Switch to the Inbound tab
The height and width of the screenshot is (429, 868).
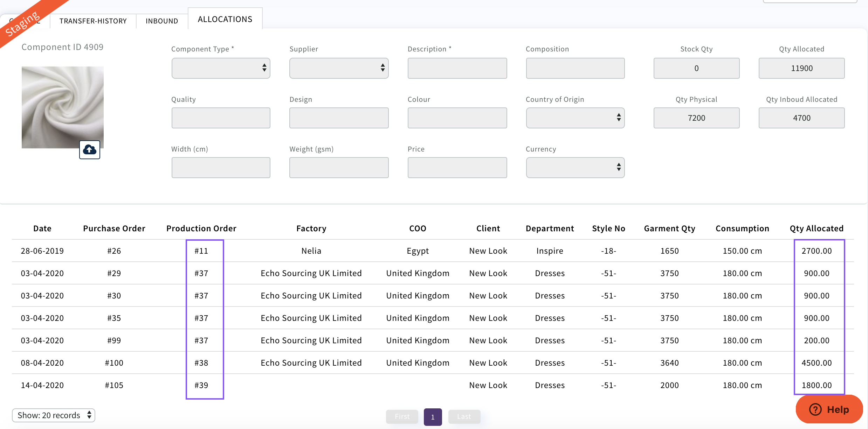(x=162, y=21)
